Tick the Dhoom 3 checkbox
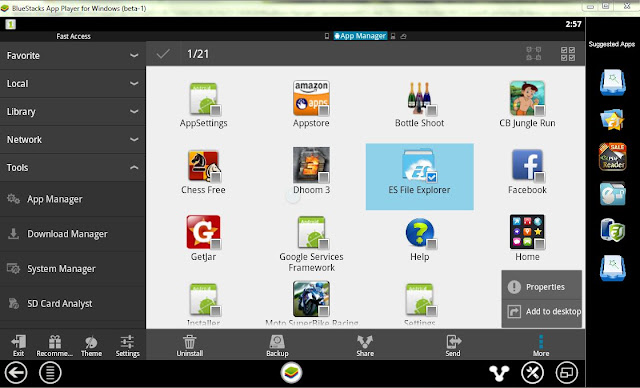This screenshot has width=640, height=388. click(324, 177)
